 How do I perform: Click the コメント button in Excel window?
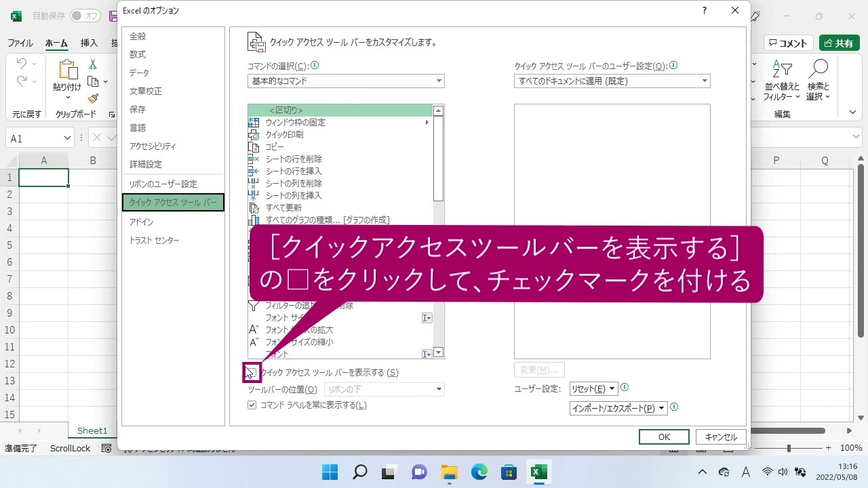[789, 43]
